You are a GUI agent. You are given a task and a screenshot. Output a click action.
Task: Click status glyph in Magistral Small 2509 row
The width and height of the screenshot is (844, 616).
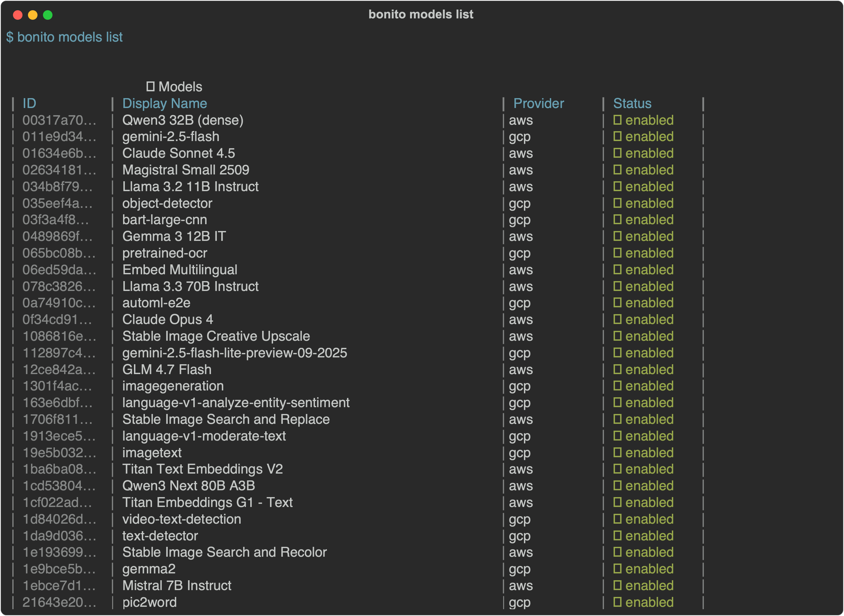pyautogui.click(x=617, y=170)
